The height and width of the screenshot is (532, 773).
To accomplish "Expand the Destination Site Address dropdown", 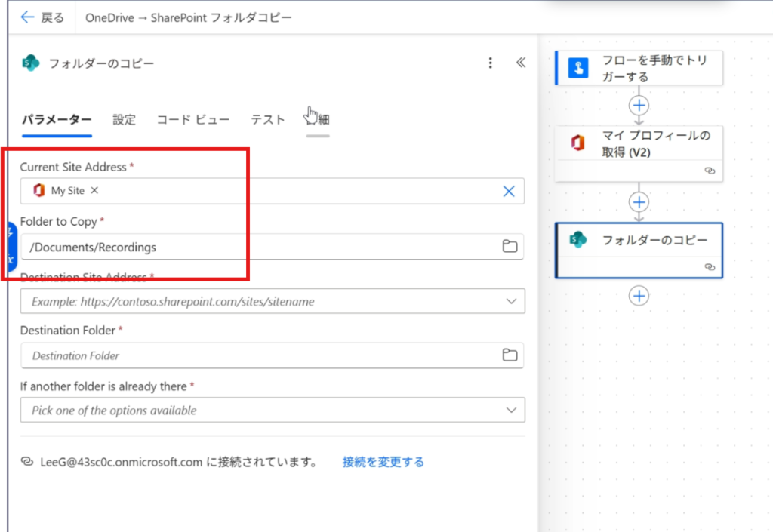I will coord(510,301).
